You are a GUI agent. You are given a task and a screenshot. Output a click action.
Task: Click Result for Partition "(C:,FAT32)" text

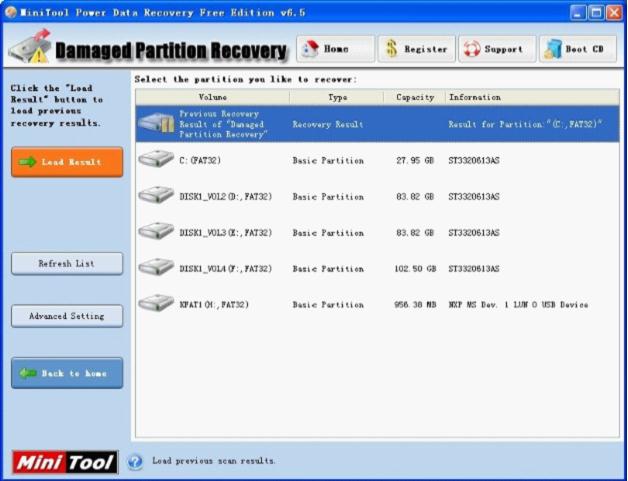[x=525, y=125]
